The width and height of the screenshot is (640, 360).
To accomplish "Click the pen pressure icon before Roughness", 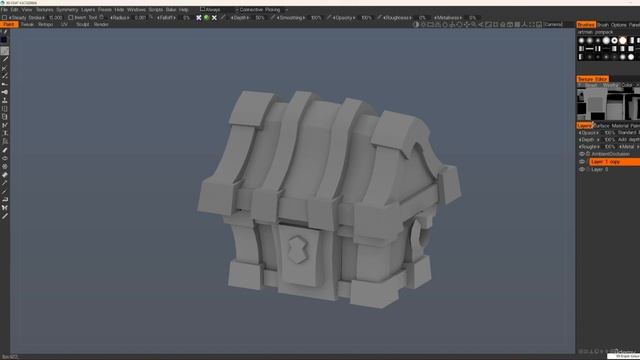I will click(380, 18).
